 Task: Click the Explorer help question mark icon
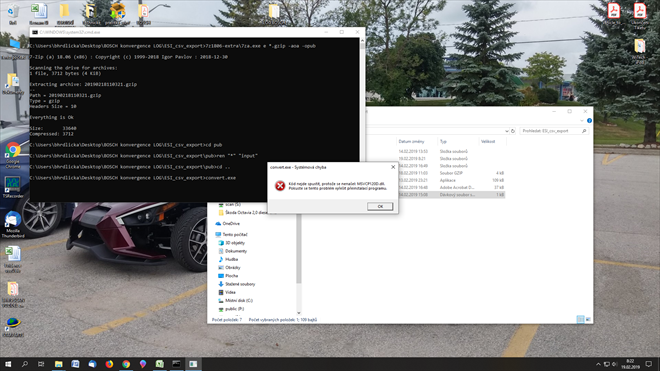[589, 121]
